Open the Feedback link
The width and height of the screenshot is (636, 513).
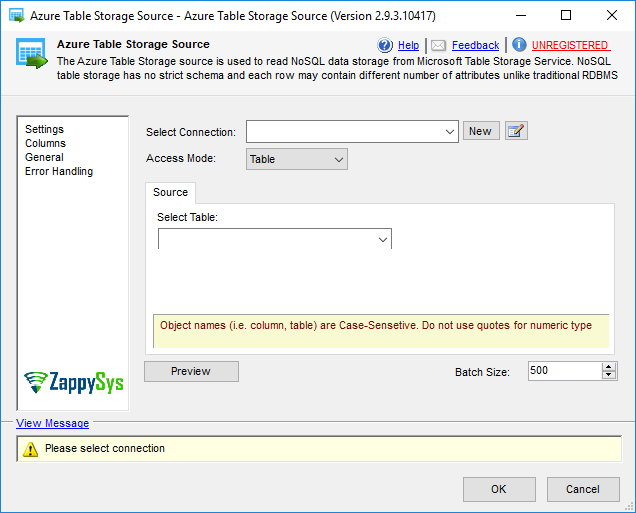click(475, 45)
